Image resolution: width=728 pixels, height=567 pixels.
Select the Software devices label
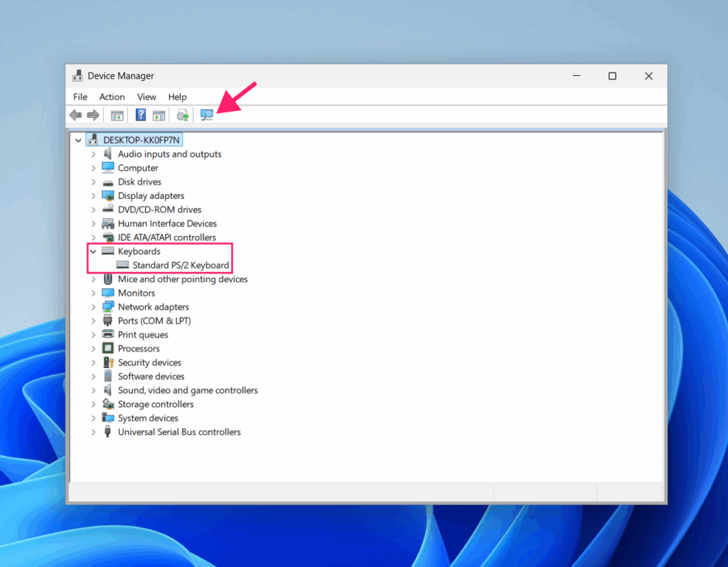(151, 377)
